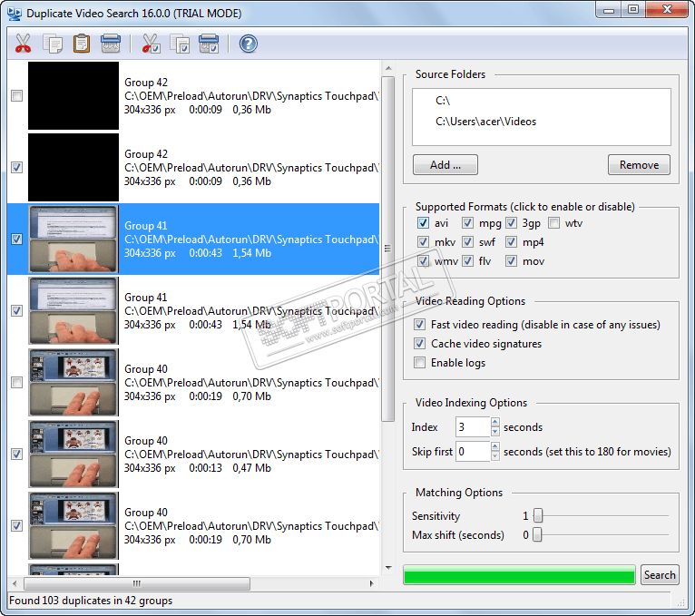Click status text 'Found 103 duplicates in 42 groups'
Screen dimensions: 695x616
coord(91,601)
